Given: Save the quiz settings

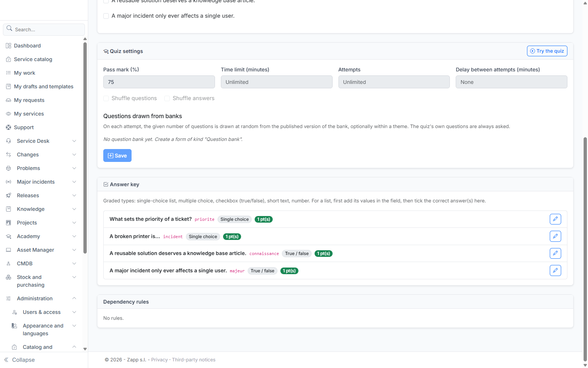Looking at the screenshot, I should click(117, 156).
